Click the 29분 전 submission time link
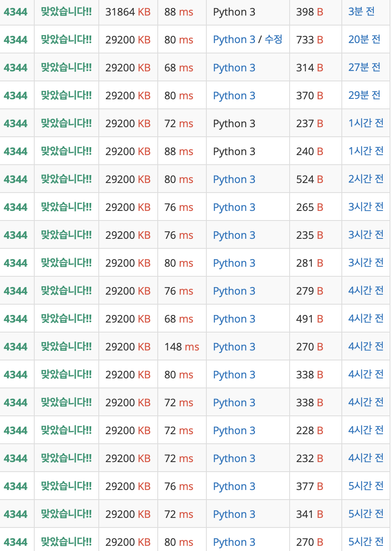The width and height of the screenshot is (392, 551). 364,95
